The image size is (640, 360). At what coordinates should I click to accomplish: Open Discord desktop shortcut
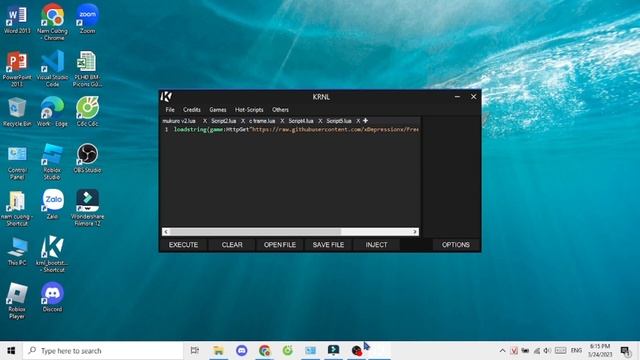coord(52,297)
